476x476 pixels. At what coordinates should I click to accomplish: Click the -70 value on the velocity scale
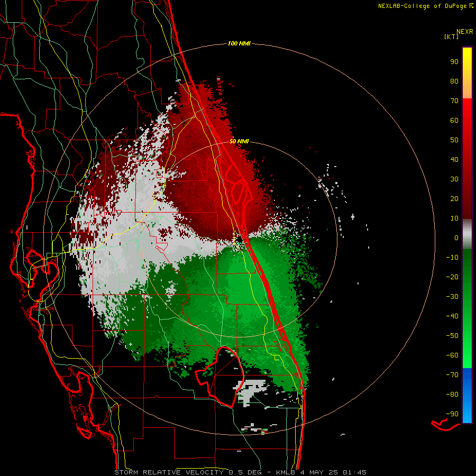click(x=452, y=375)
